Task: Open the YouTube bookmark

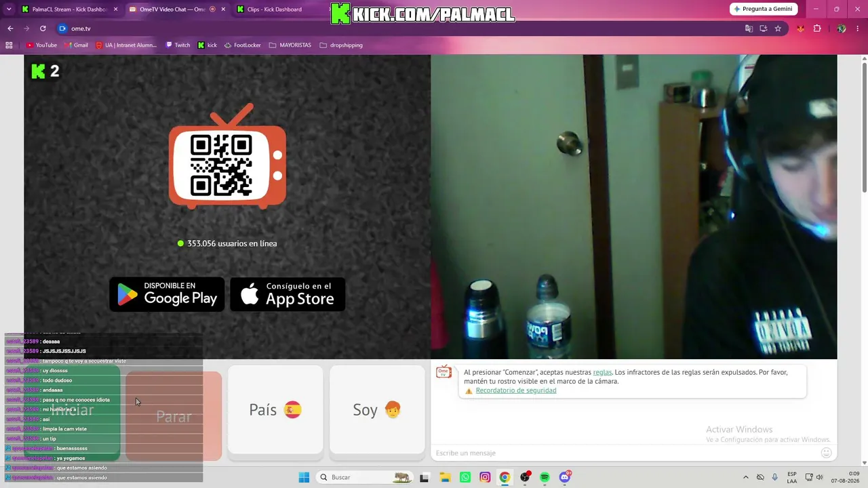Action: tap(41, 45)
